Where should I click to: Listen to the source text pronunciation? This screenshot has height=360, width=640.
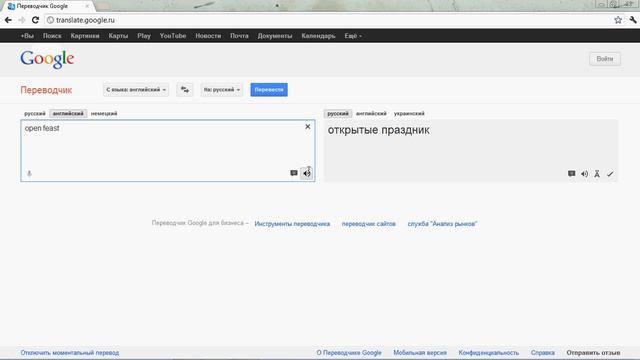307,173
